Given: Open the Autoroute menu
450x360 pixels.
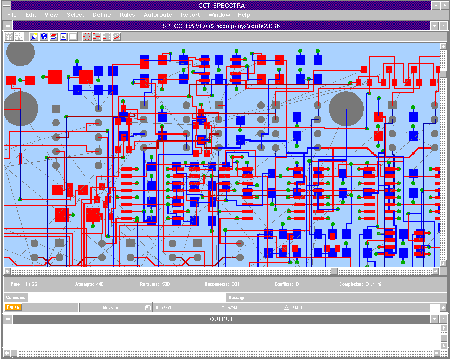Looking at the screenshot, I should pos(158,15).
